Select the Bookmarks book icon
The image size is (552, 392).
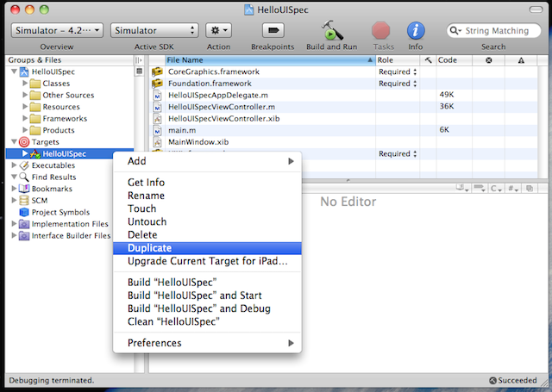point(24,189)
